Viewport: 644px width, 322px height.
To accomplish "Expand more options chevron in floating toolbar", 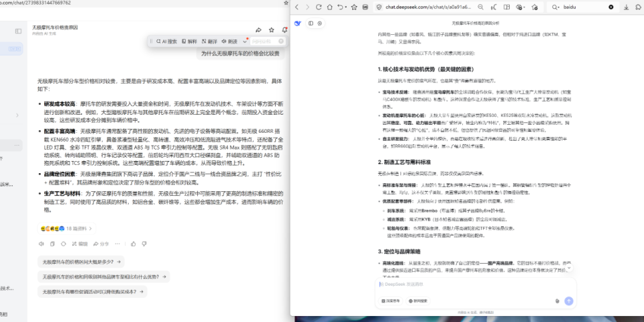I will tap(246, 42).
